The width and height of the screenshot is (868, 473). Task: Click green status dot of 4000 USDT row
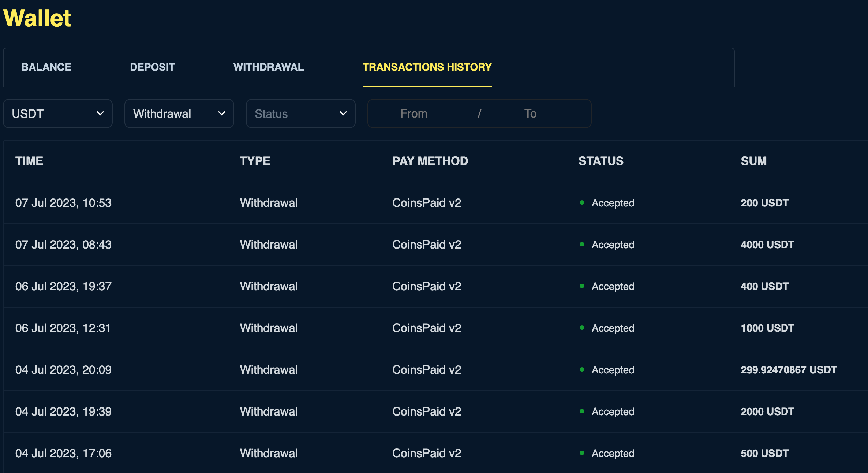[582, 244]
